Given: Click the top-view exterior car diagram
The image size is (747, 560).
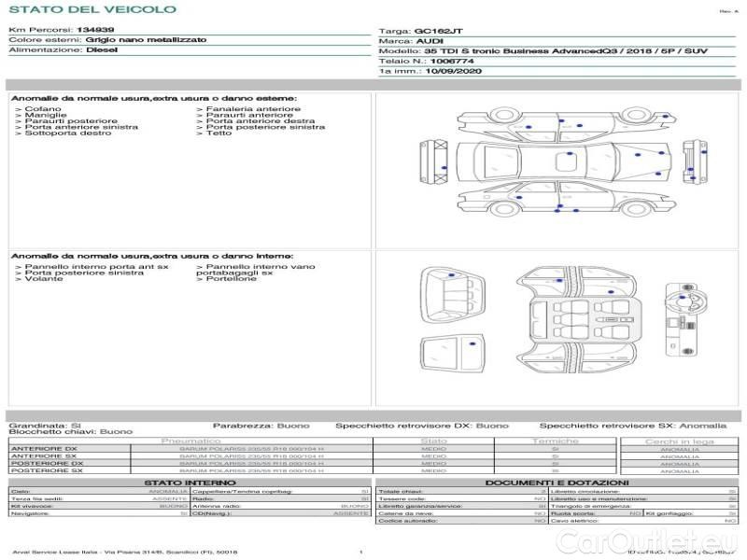Looking at the screenshot, I should tap(564, 161).
